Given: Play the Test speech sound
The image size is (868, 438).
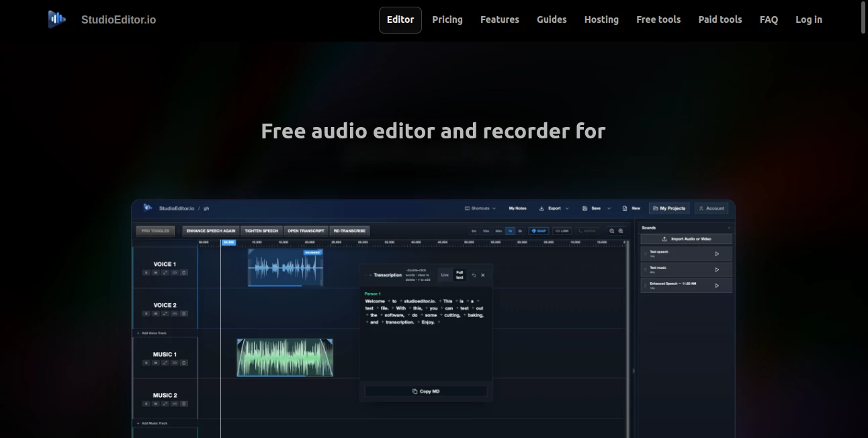Looking at the screenshot, I should point(717,254).
